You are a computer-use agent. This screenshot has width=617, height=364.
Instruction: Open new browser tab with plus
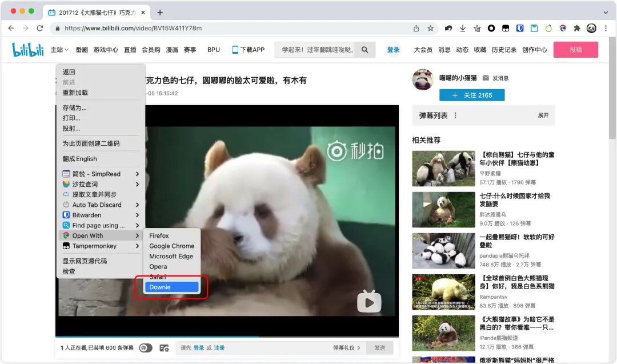[x=160, y=13]
